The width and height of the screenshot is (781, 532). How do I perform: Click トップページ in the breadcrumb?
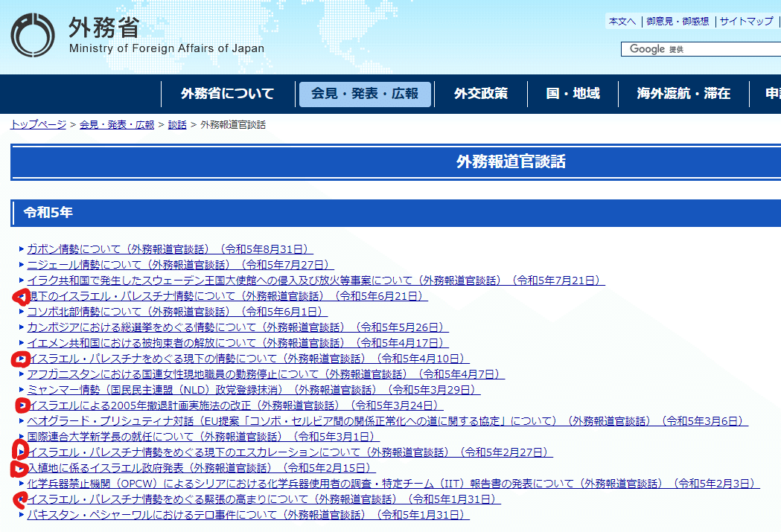click(38, 124)
